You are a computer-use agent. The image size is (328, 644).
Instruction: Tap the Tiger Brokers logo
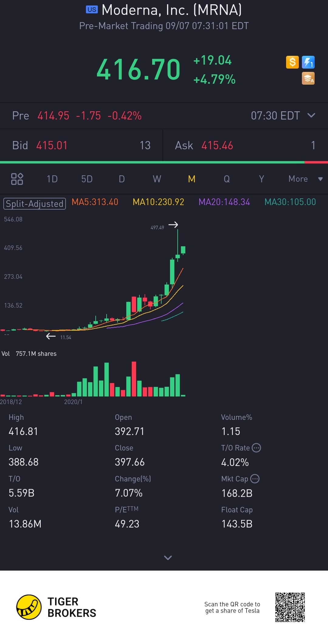pos(56,607)
